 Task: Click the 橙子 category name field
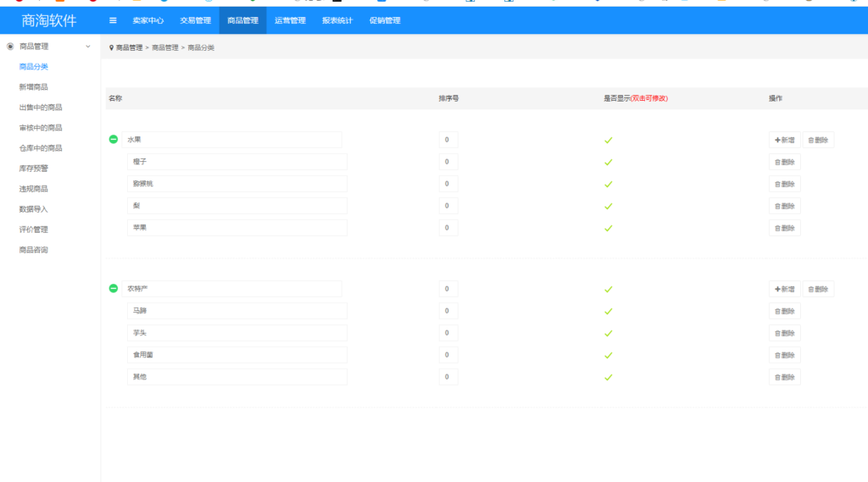point(236,162)
